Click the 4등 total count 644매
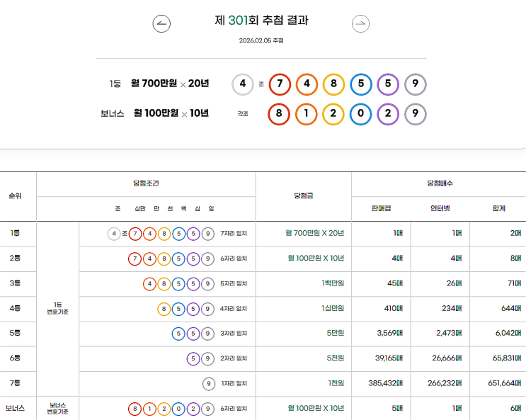The height and width of the screenshot is (420, 526). (511, 308)
